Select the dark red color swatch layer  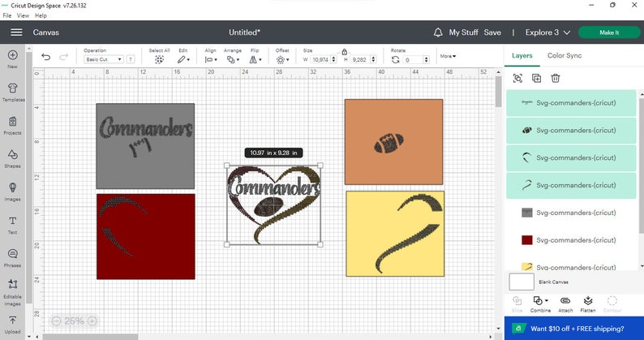point(571,240)
